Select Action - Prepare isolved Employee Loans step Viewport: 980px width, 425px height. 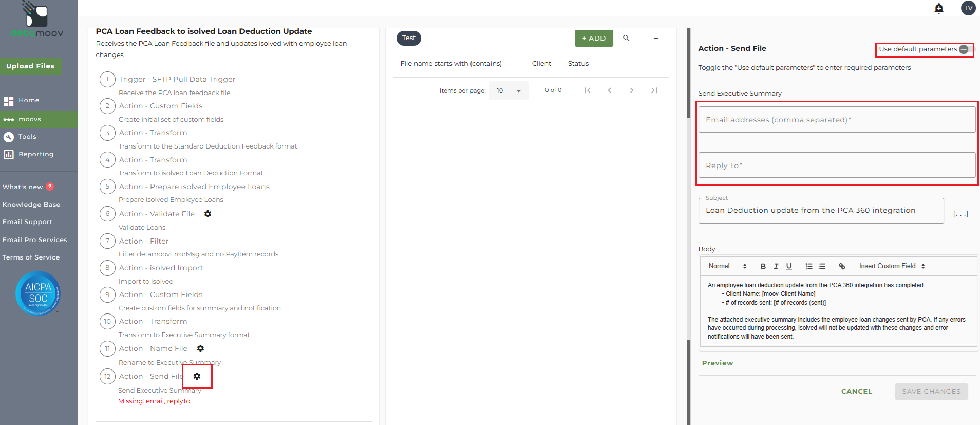(x=194, y=187)
